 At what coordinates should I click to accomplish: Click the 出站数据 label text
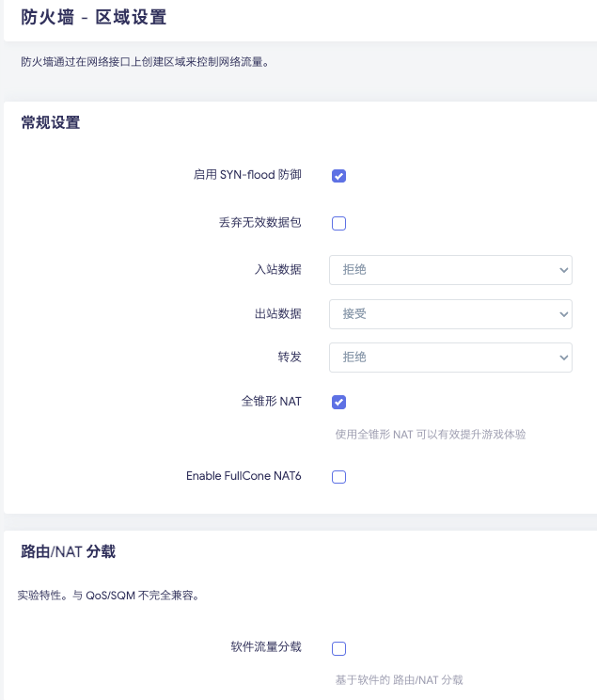278,314
